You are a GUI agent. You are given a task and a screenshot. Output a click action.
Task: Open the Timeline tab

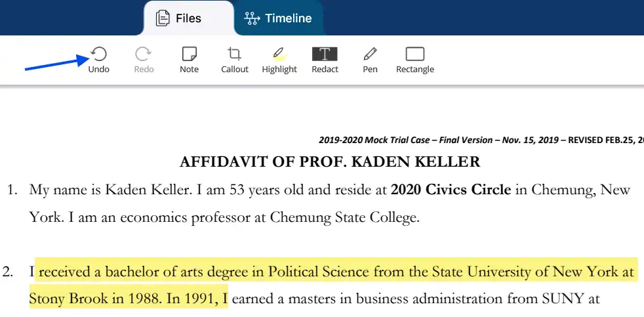[278, 18]
